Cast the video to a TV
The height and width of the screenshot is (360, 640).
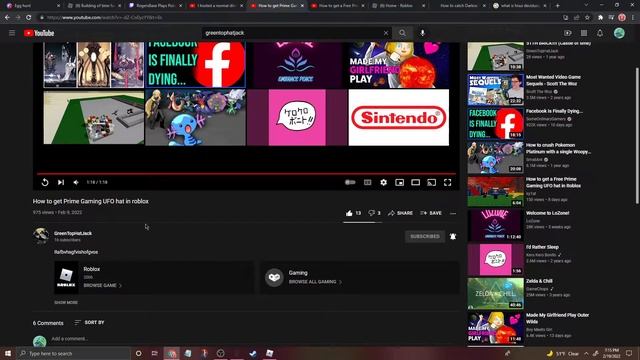(x=431, y=182)
